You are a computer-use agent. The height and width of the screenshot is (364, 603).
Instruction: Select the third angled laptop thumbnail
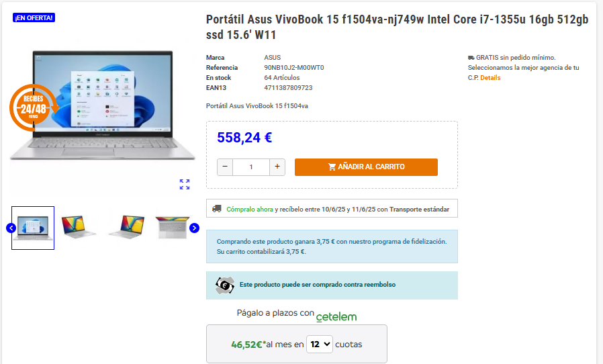pos(126,228)
